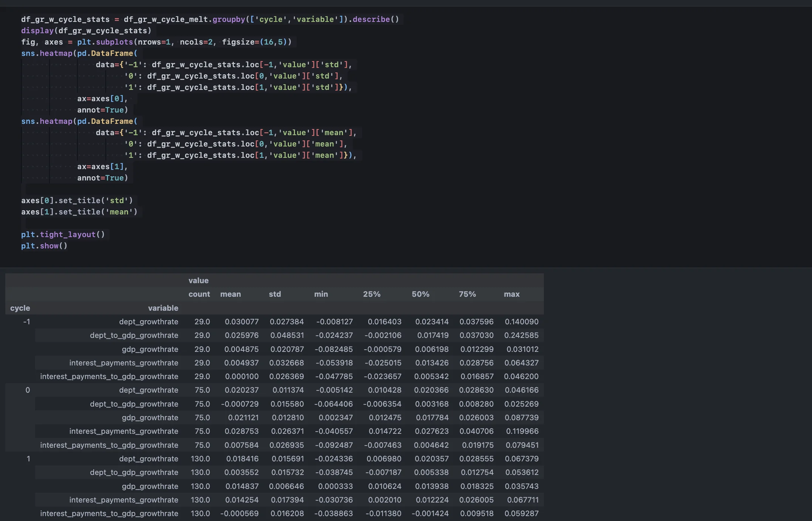Select the 'count' column header
Screen dimensions: 812x521
pos(199,294)
